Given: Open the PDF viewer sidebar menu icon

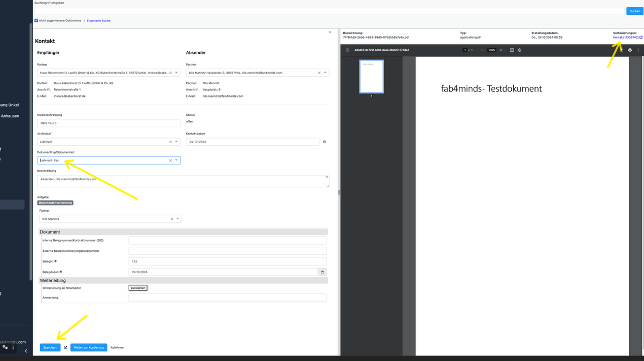Looking at the screenshot, I should (347, 50).
